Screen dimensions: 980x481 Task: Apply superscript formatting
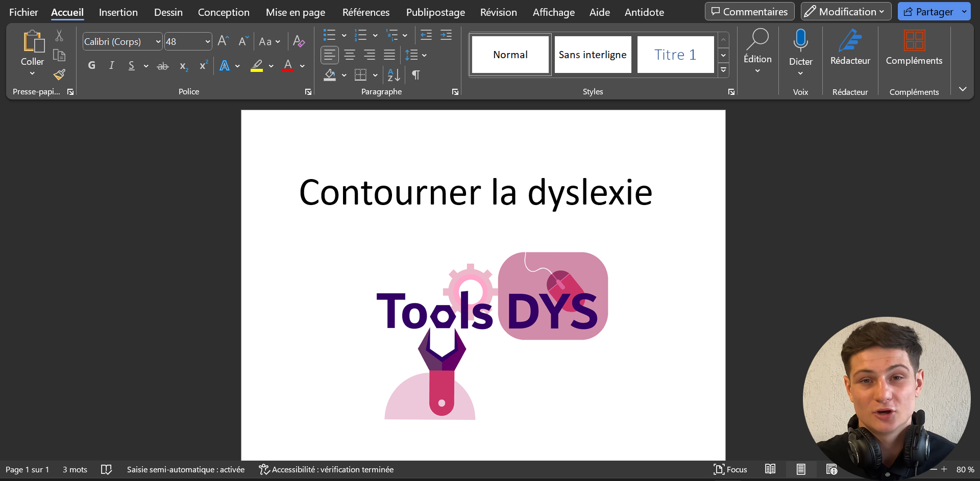click(x=204, y=65)
